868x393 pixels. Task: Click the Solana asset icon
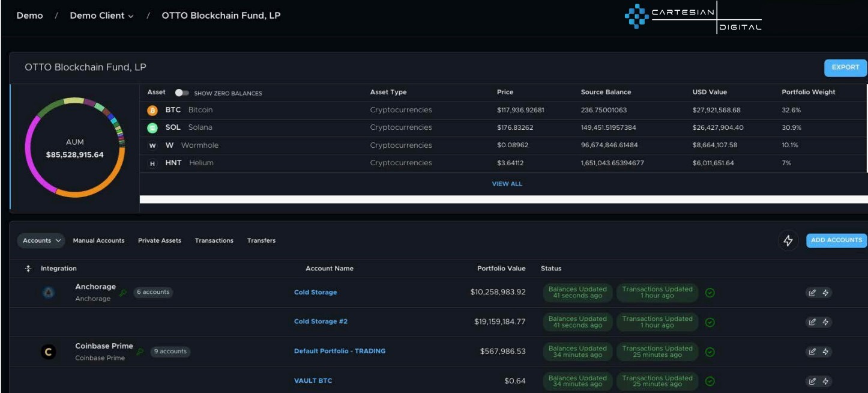(x=152, y=127)
